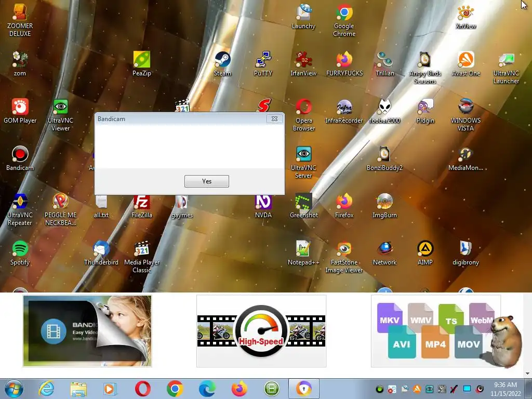
Task: Open the PuTTY desktop icon
Action: tap(263, 64)
